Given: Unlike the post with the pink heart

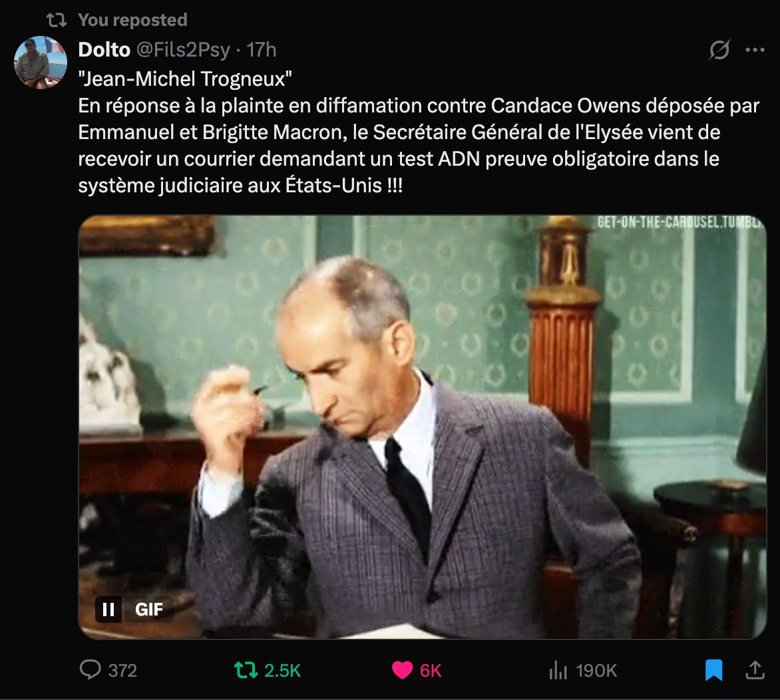Looking at the screenshot, I should [402, 669].
